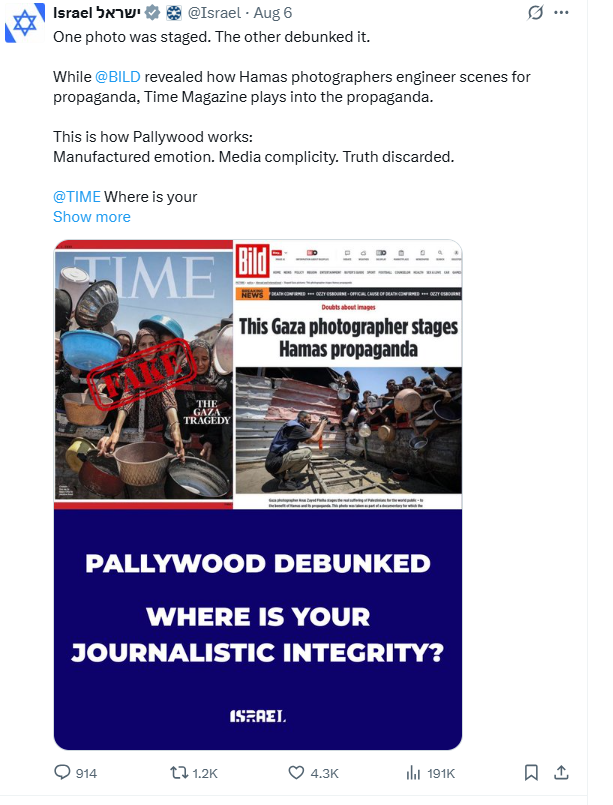Open the @BILD mention link
Screen dimensions: 613x805
[x=118, y=76]
